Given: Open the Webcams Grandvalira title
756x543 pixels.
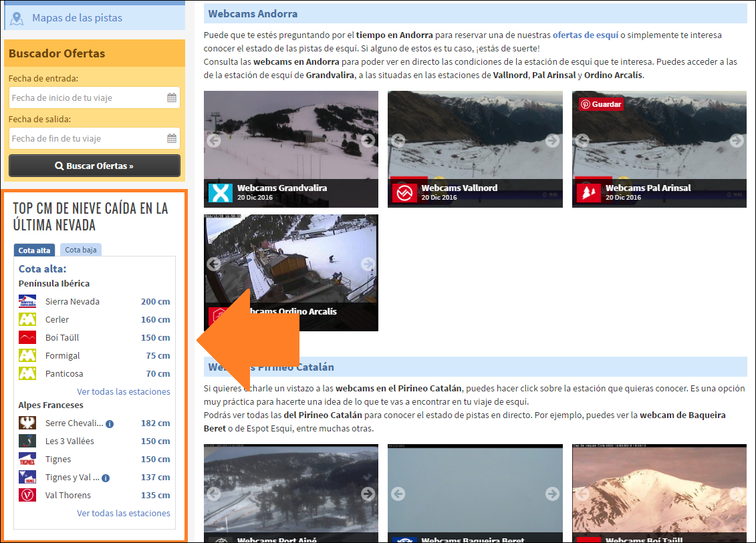Looking at the screenshot, I should (x=282, y=188).
